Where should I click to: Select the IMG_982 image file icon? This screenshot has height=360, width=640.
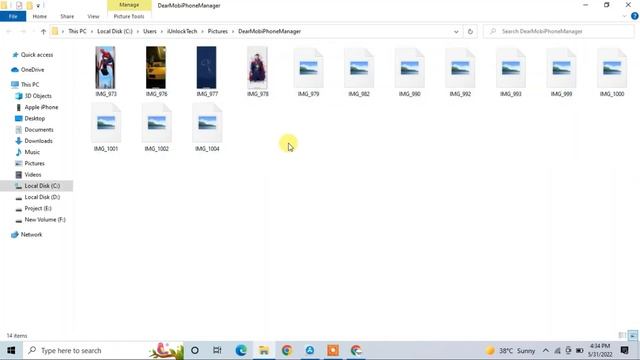click(x=359, y=68)
